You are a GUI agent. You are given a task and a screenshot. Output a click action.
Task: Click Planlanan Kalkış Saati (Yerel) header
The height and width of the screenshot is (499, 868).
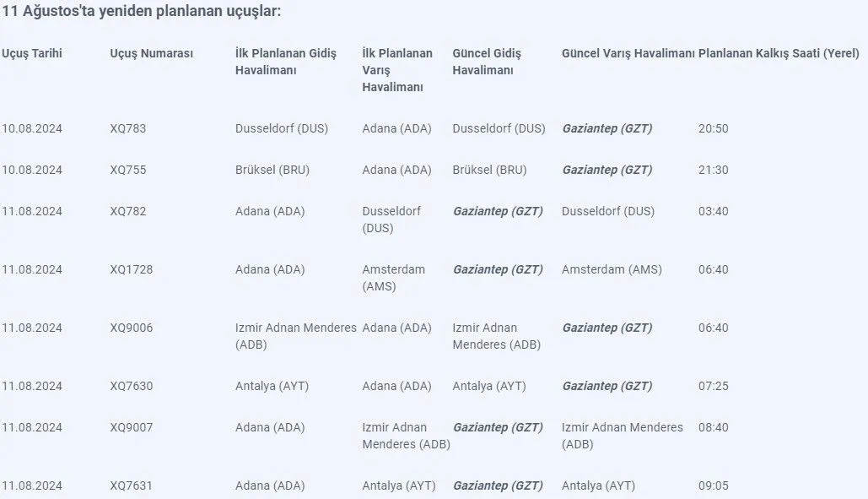(x=779, y=54)
